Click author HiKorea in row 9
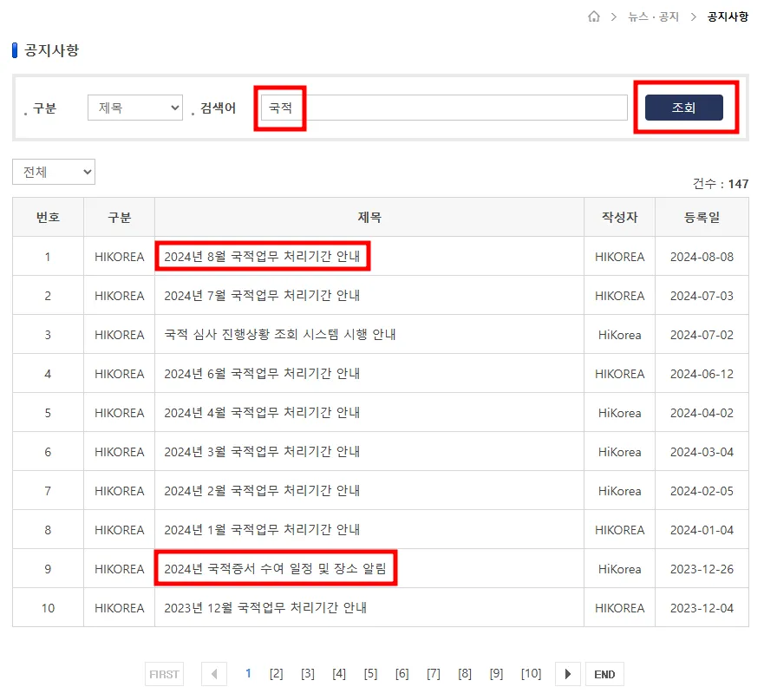The image size is (764, 700). point(620,569)
